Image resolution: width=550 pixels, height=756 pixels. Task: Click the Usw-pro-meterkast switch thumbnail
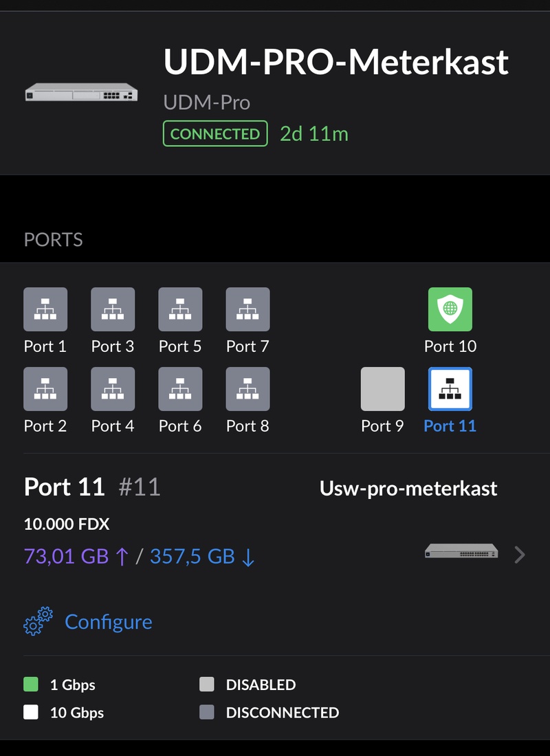coord(461,551)
